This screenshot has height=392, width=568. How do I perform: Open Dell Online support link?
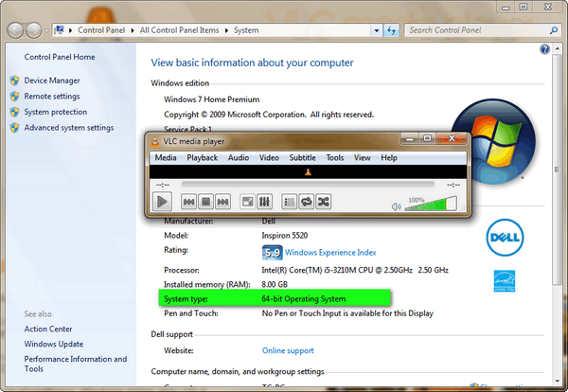288,350
